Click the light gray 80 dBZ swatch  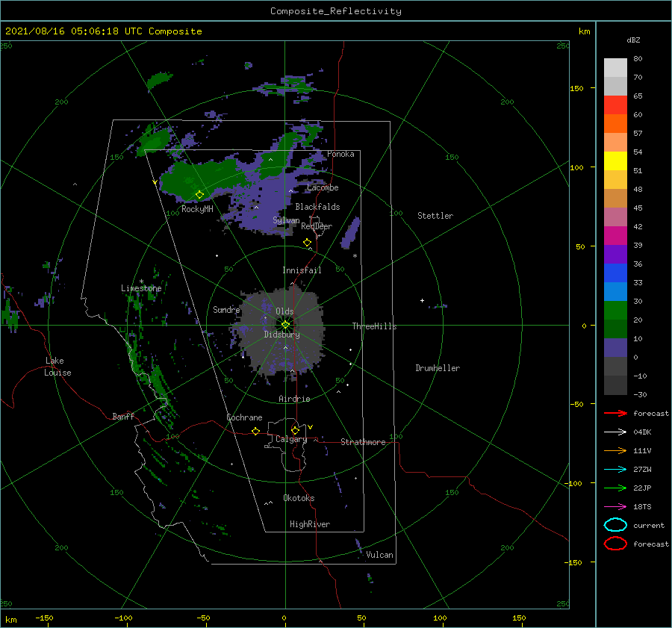615,67
